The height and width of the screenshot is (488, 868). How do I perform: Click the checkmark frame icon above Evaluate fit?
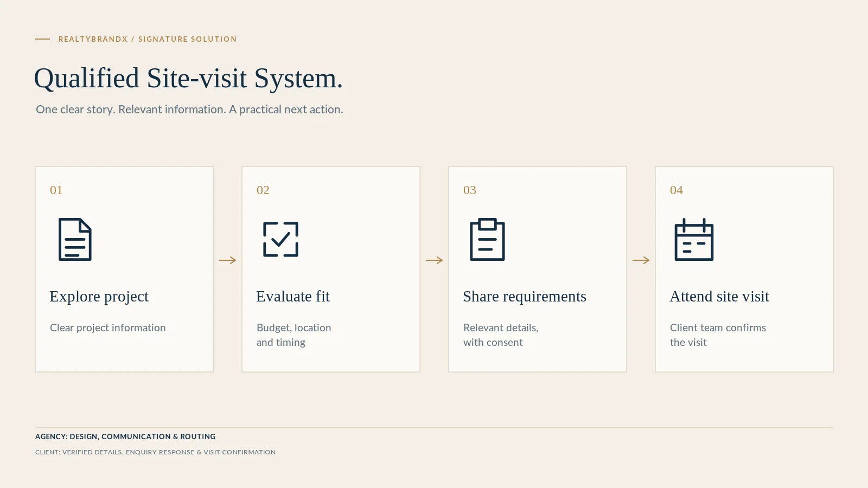tap(280, 239)
